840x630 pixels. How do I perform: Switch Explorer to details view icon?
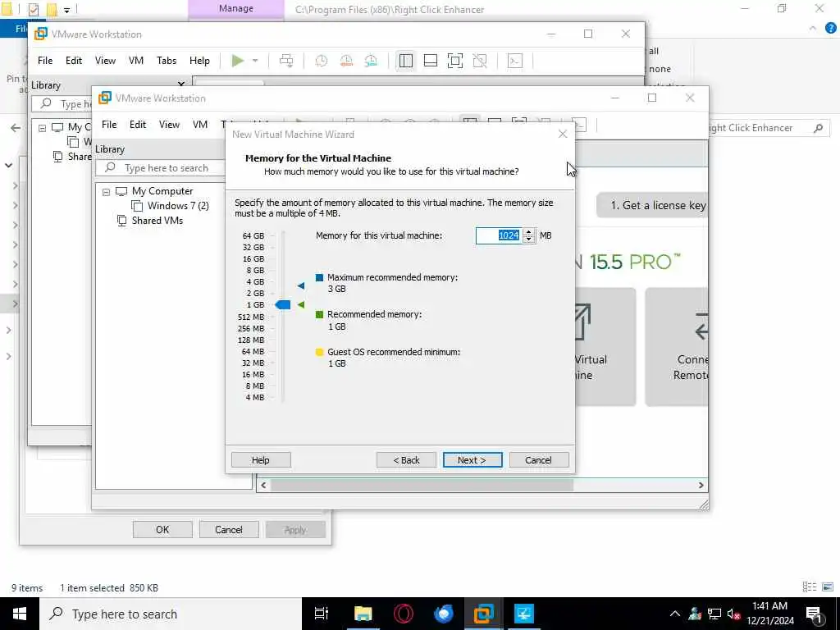(810, 587)
